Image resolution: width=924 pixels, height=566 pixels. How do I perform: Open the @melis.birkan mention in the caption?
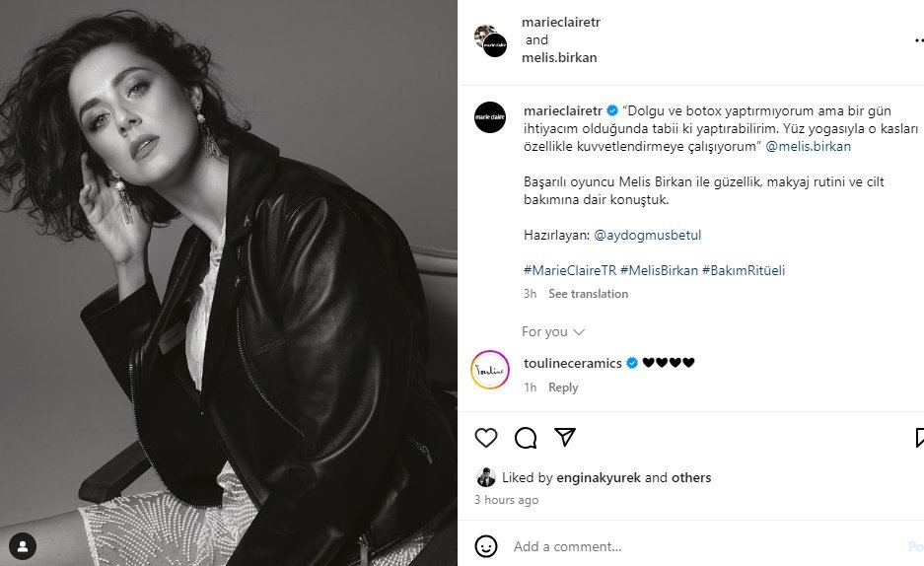pyautogui.click(x=808, y=146)
